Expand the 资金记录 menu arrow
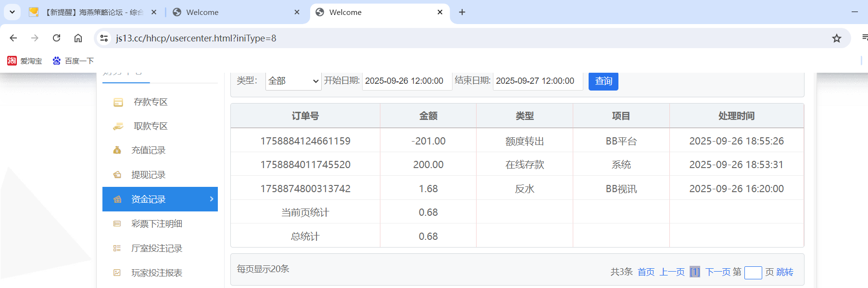Image resolution: width=868 pixels, height=288 pixels. 212,199
